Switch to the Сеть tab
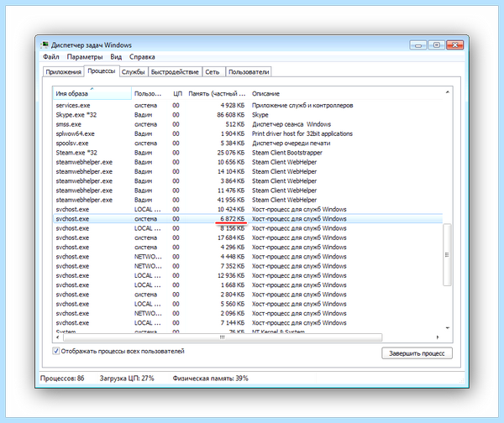This screenshot has height=423, width=504. pos(213,72)
